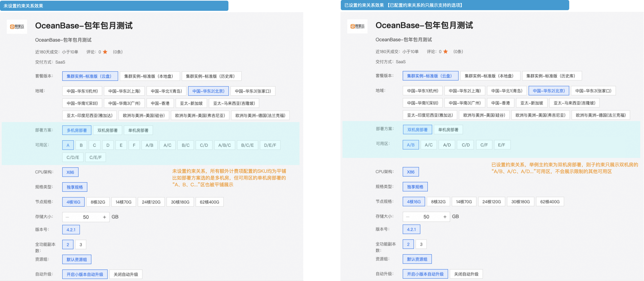Image resolution: width=644 pixels, height=281 pixels.
Task: Enable 开启小版本自动升级 in the right panel
Action: tap(425, 274)
